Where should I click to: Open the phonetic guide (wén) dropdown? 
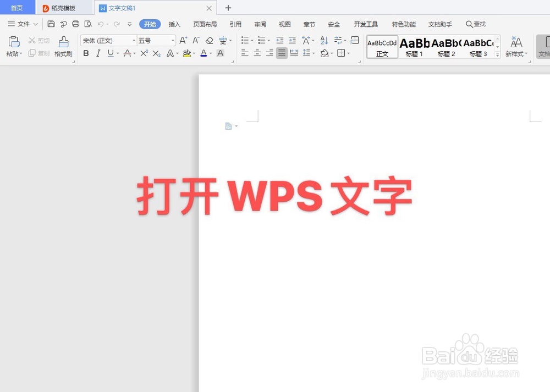230,41
